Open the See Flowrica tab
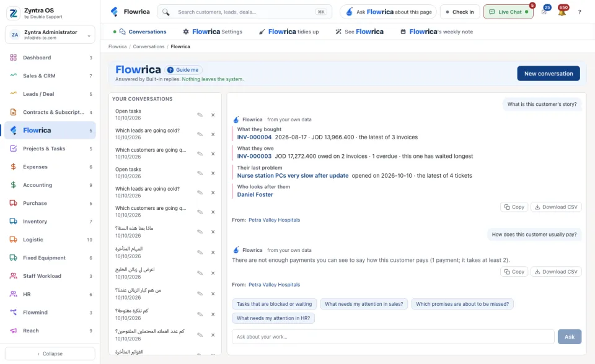 tap(359, 32)
